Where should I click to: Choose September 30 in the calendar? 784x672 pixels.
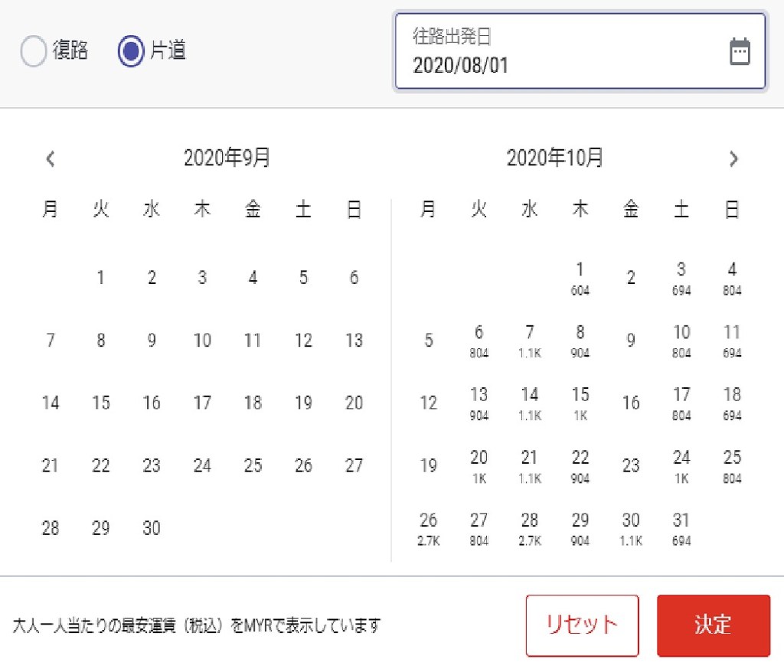point(152,528)
